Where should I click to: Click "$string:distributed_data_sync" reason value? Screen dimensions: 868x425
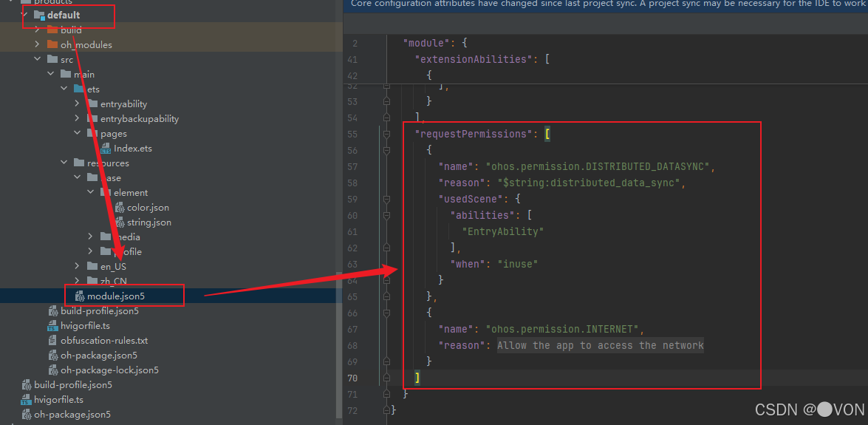pos(589,183)
